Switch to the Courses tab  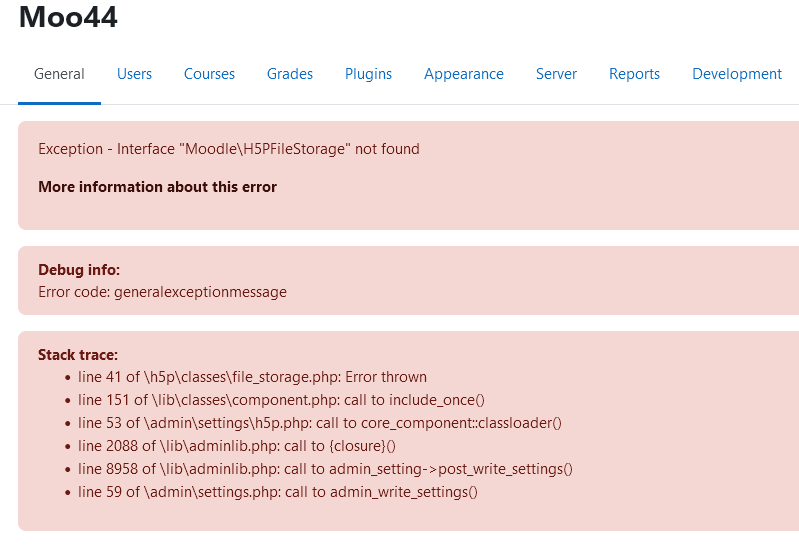pyautogui.click(x=209, y=74)
